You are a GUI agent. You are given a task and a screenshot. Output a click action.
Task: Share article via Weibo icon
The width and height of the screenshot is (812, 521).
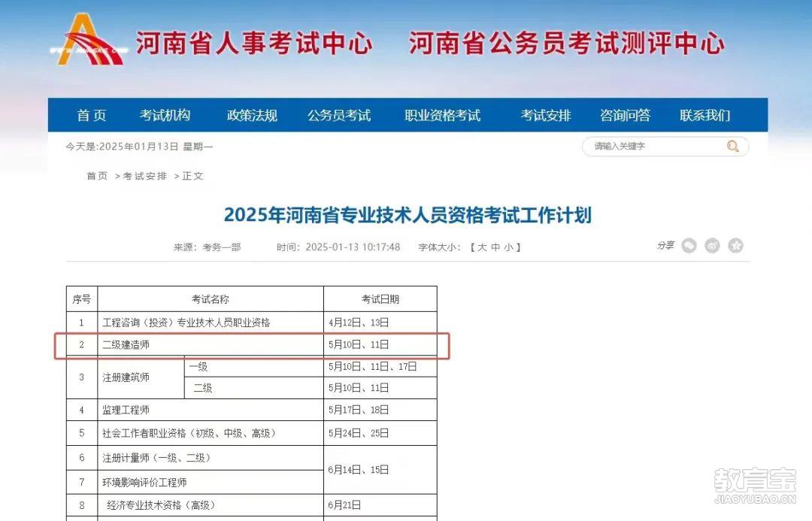click(x=712, y=246)
